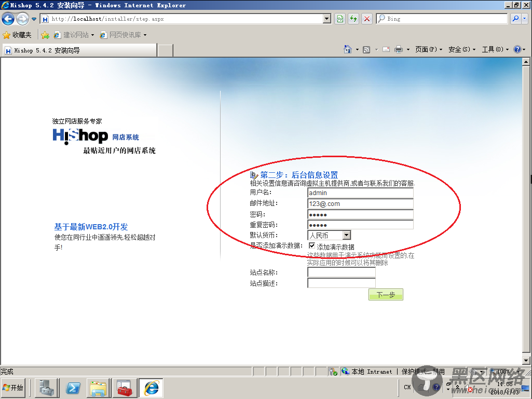This screenshot has width=532, height=399.
Task: Click the blue Help icon
Action: pyautogui.click(x=517, y=49)
